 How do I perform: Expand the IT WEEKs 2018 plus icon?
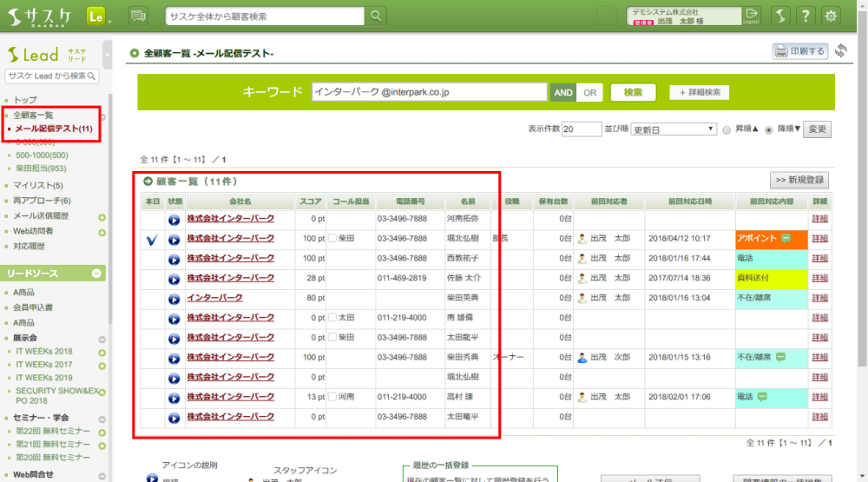click(102, 353)
